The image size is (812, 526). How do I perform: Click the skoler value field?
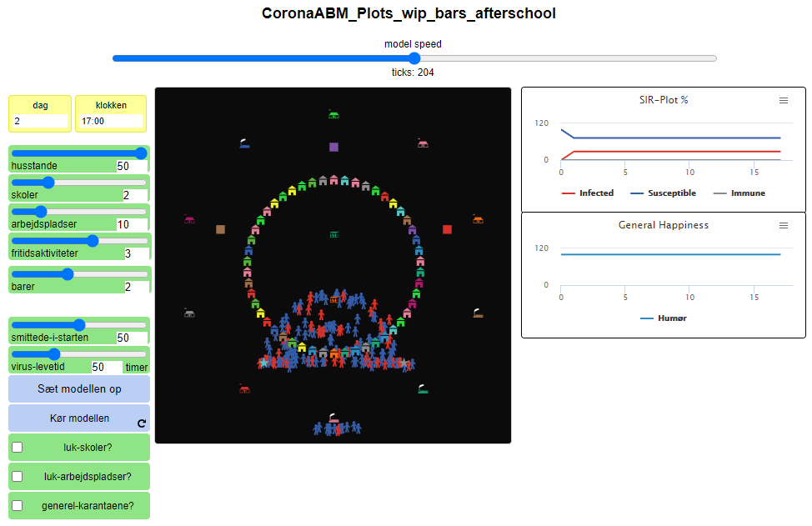coord(135,195)
